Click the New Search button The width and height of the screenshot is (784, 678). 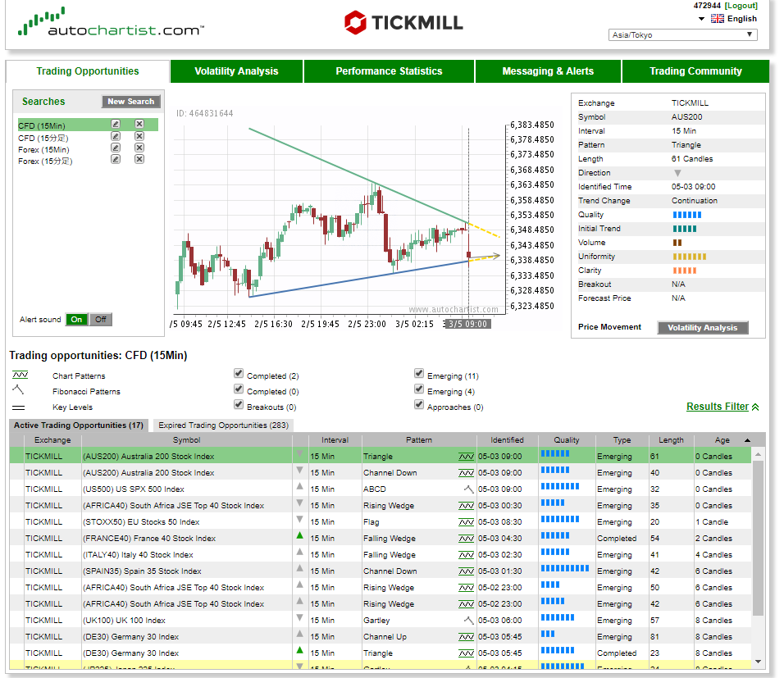pos(131,102)
